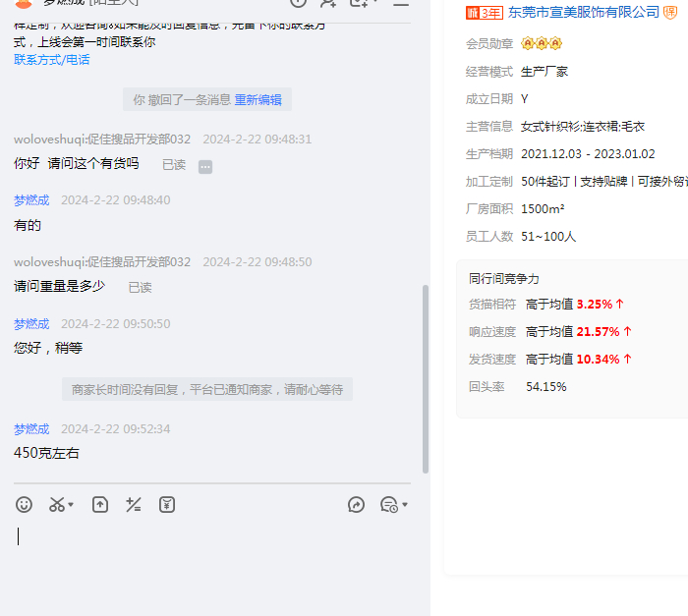Image resolution: width=688 pixels, height=616 pixels.
Task: Open the emoji picker in chat toolbar
Action: (x=25, y=504)
